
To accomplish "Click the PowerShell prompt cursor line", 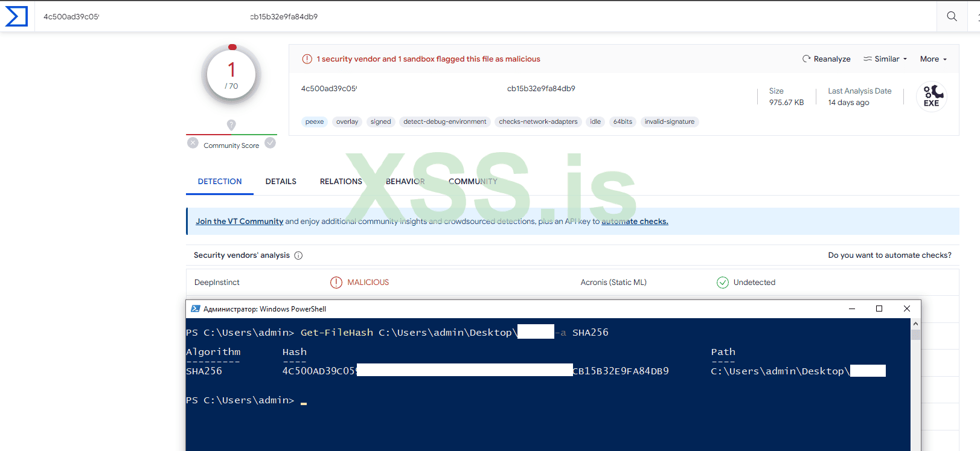I will pos(246,400).
